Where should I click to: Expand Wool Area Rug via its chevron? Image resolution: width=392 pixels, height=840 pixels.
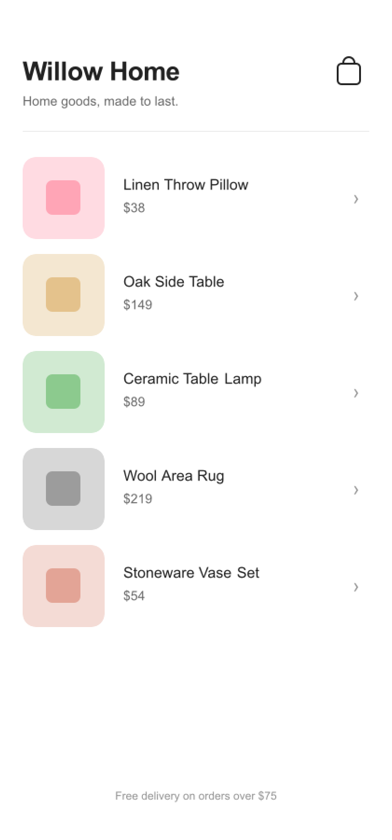(356, 490)
